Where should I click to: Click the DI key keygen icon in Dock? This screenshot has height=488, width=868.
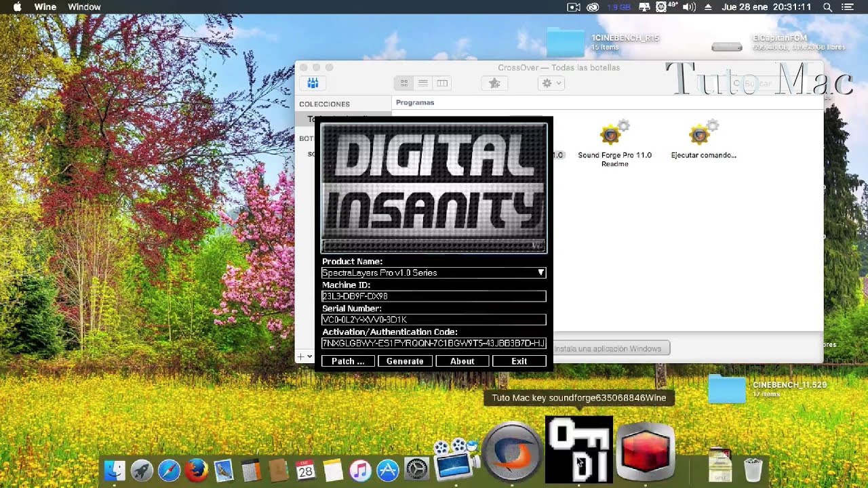click(x=579, y=449)
